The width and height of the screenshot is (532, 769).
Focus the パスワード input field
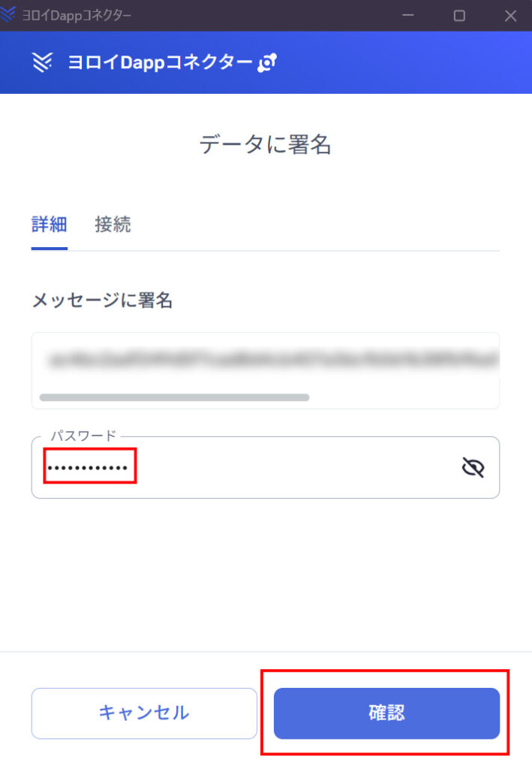[266, 467]
